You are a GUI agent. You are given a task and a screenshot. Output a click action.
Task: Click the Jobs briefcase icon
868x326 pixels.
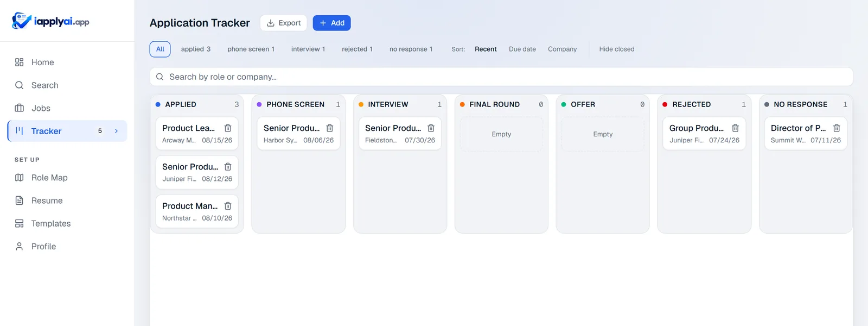click(x=20, y=108)
